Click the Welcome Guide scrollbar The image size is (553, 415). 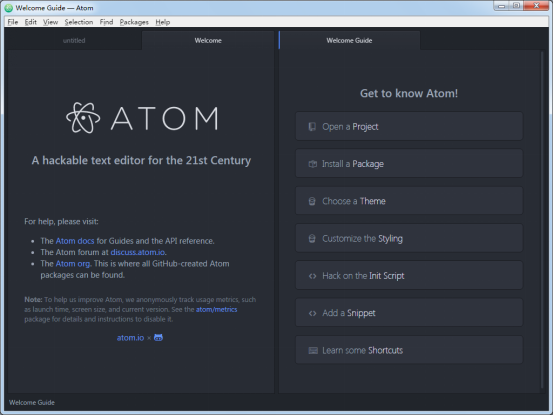[x=542, y=220]
